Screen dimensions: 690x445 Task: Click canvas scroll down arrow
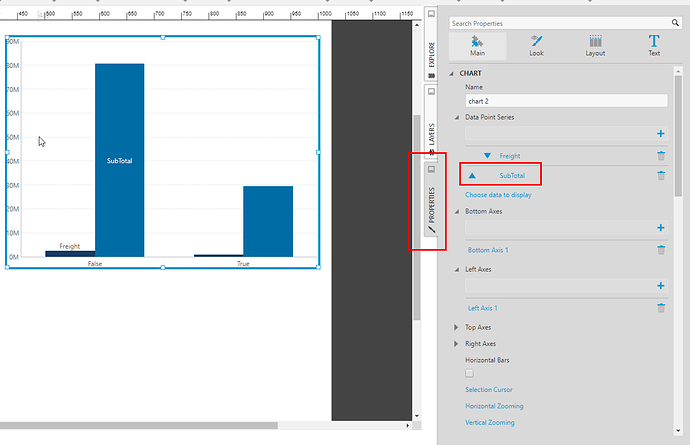point(417,416)
